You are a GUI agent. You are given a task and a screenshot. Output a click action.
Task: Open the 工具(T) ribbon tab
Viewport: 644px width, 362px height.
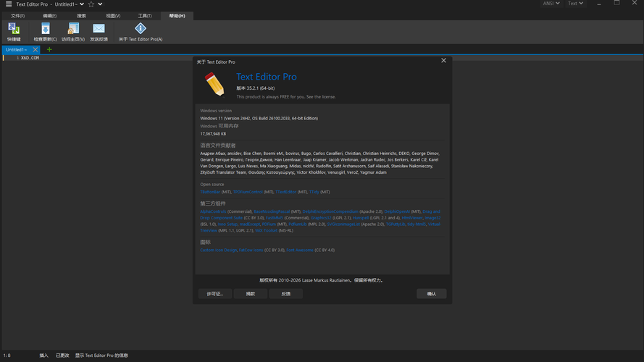pyautogui.click(x=145, y=15)
